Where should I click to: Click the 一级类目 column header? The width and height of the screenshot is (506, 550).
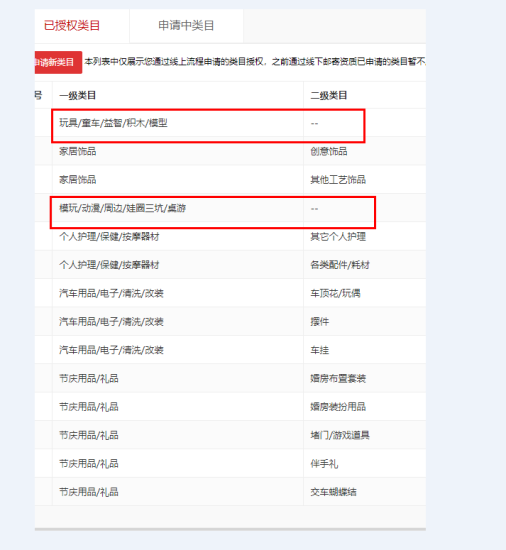[77, 95]
